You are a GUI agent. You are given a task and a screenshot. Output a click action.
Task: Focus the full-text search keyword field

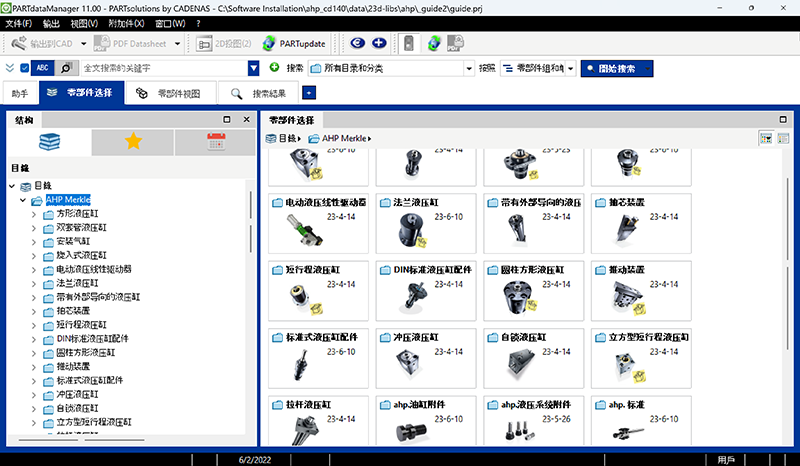[164, 68]
